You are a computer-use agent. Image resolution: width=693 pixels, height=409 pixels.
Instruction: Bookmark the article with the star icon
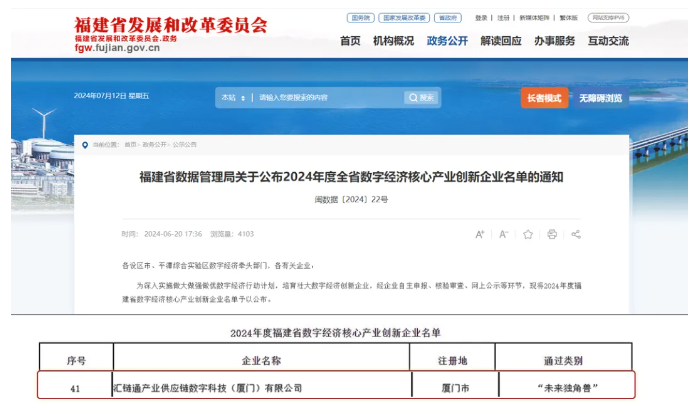(x=528, y=234)
